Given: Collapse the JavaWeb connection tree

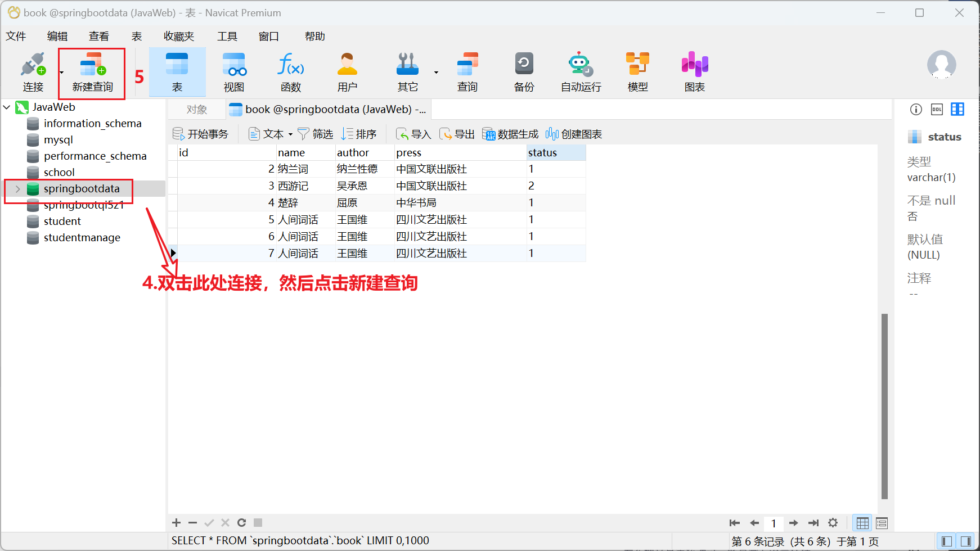Looking at the screenshot, I should click(7, 107).
